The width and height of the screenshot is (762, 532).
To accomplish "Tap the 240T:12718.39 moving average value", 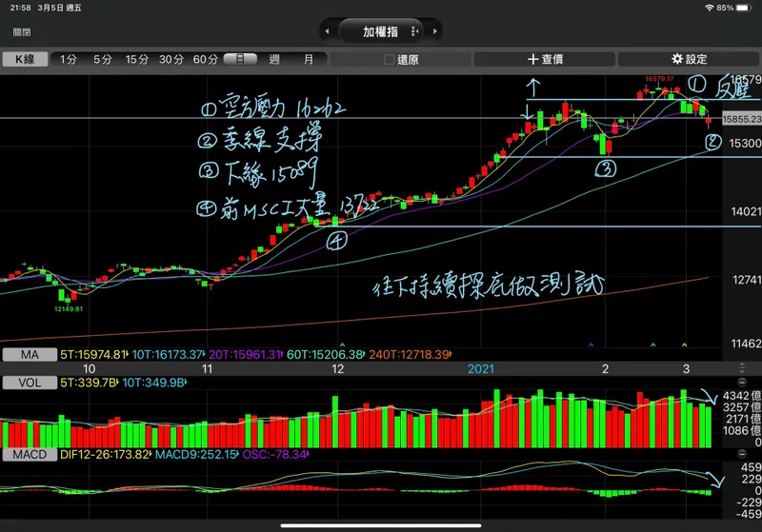I will [x=410, y=355].
